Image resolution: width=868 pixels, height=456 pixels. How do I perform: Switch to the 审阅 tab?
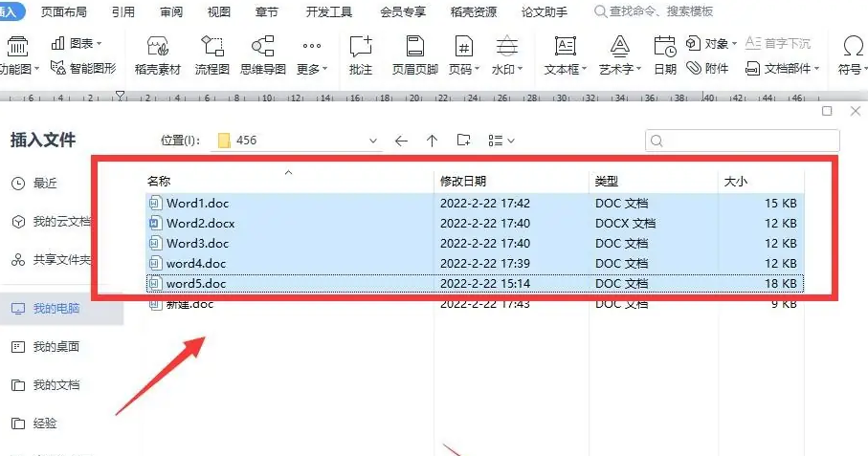click(x=171, y=11)
